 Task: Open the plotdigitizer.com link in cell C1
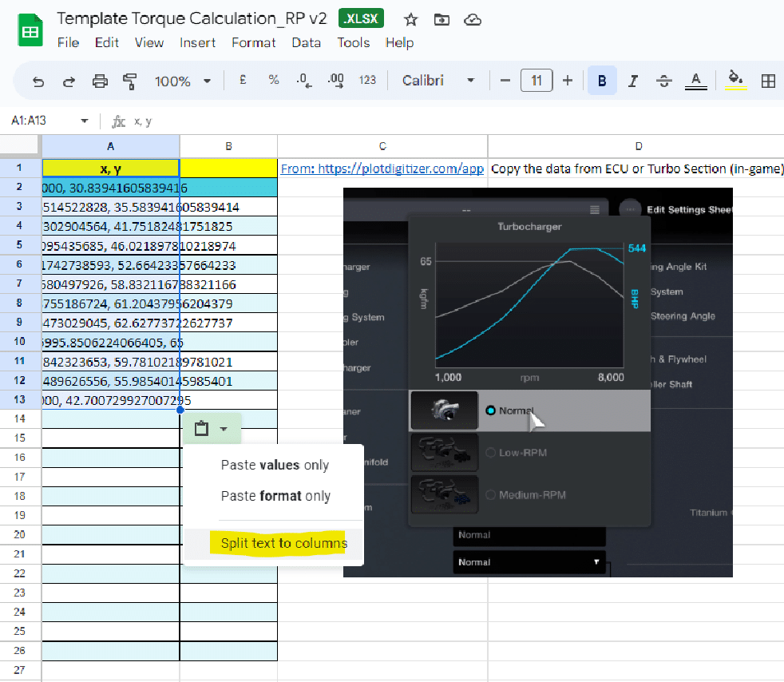point(382,169)
